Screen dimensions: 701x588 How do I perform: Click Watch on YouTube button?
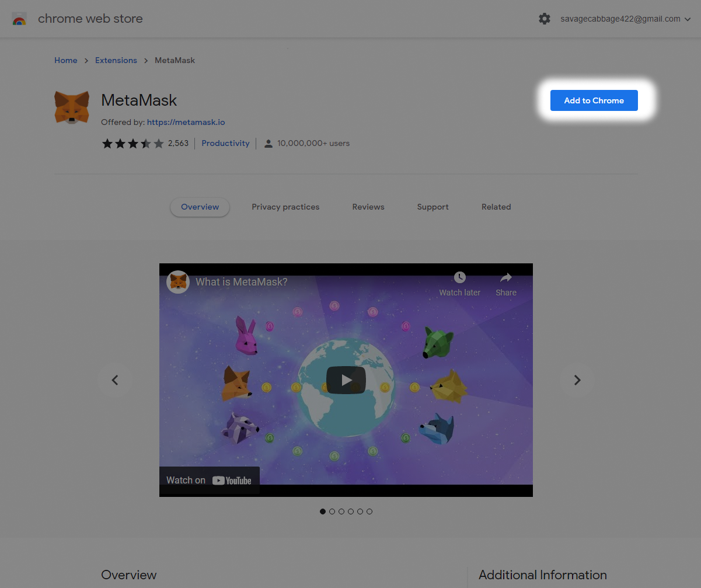[x=209, y=481]
